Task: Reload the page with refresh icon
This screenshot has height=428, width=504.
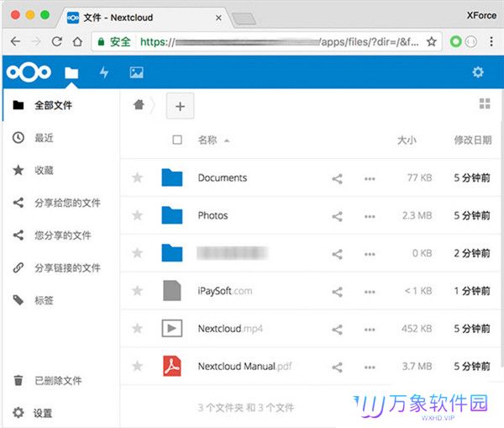Action: [x=57, y=41]
